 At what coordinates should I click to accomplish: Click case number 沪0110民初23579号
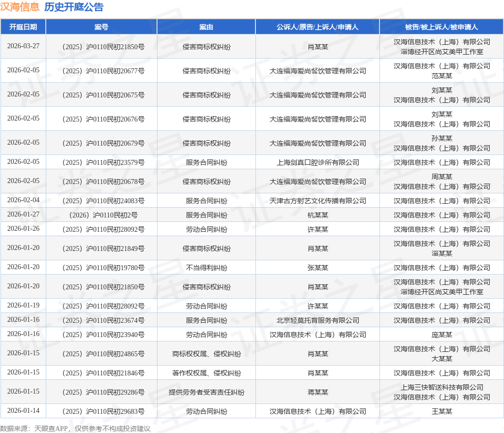tap(103, 162)
